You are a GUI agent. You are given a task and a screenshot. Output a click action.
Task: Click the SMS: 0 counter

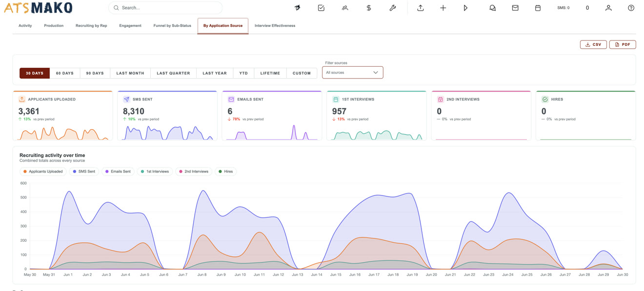563,8
